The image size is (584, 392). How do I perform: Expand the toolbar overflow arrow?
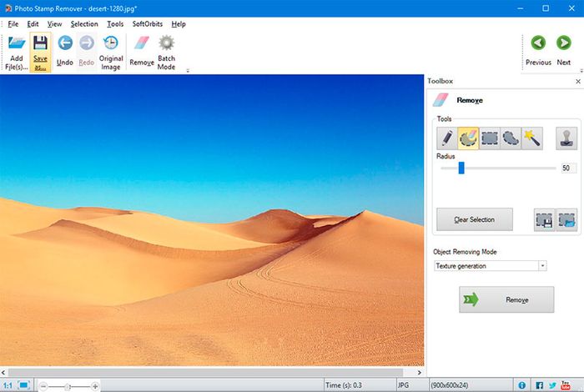coord(188,71)
